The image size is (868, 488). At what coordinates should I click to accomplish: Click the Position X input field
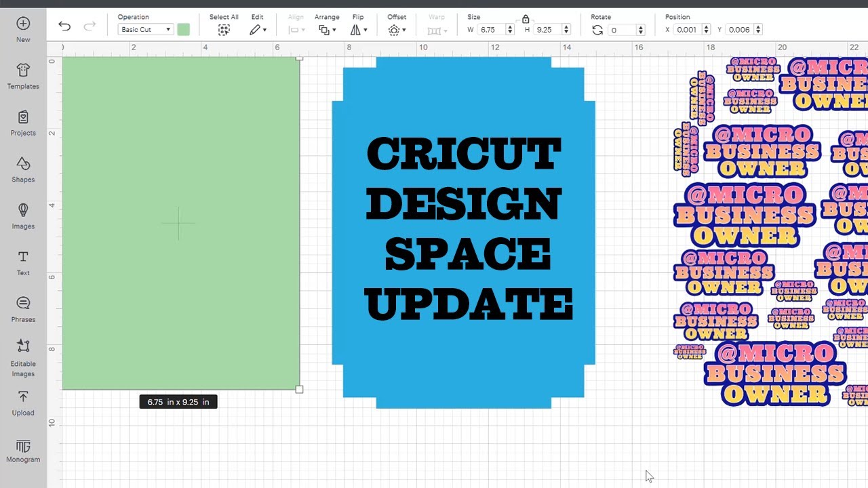[x=688, y=30]
